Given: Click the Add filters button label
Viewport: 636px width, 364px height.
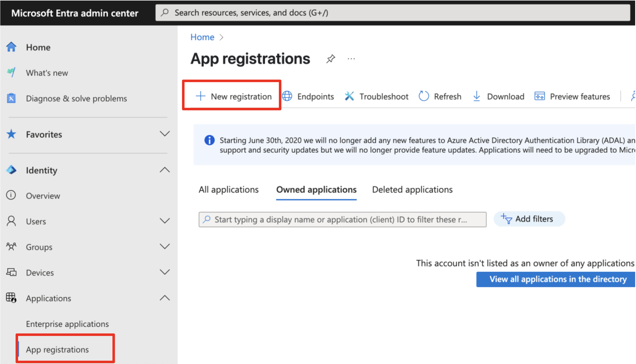Looking at the screenshot, I should coord(534,219).
